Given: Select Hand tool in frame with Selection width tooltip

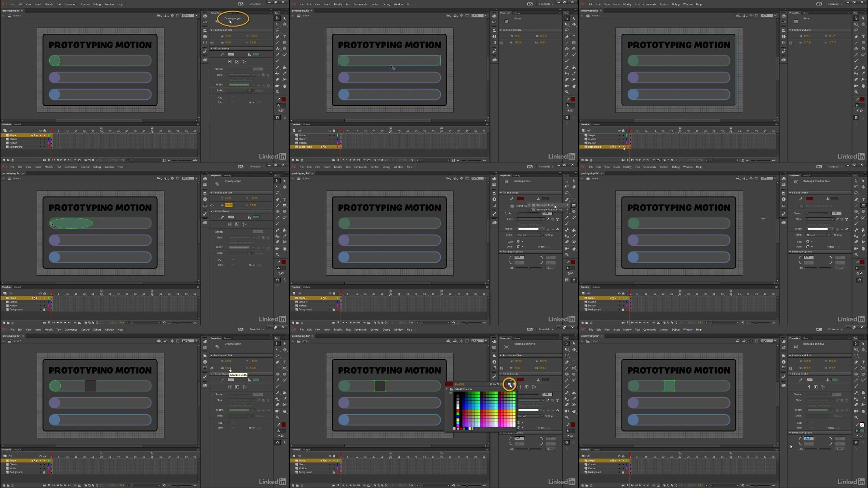Looking at the screenshot, I should point(285,411).
